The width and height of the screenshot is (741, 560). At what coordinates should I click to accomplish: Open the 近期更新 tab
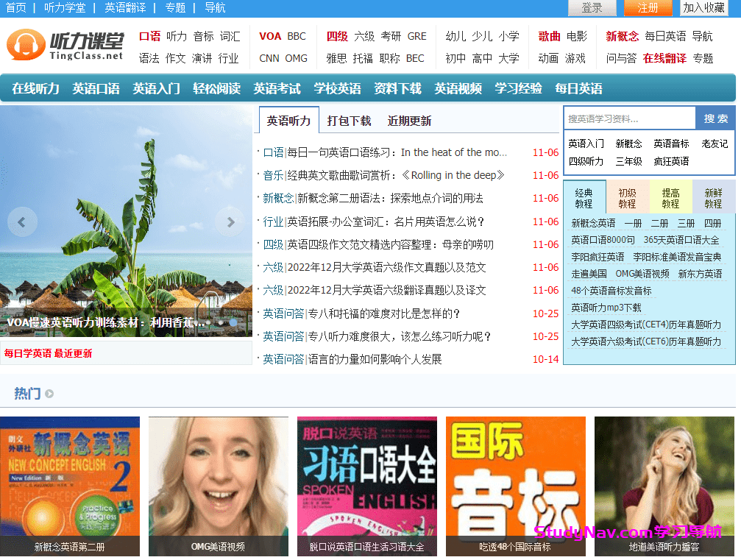tap(409, 121)
